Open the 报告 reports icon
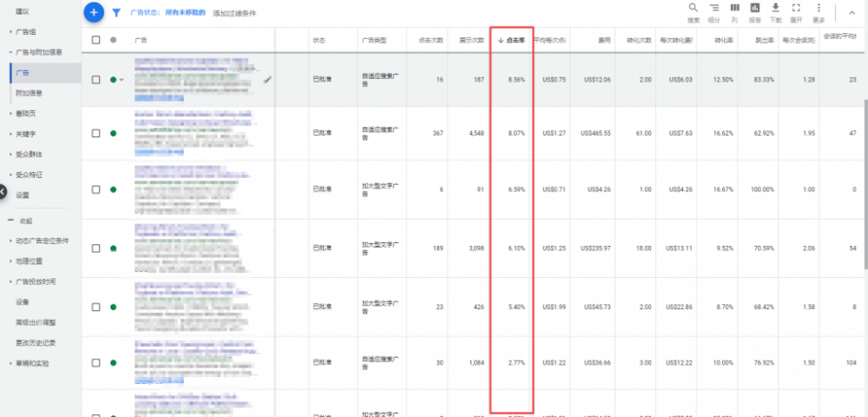The width and height of the screenshot is (868, 417). [755, 8]
